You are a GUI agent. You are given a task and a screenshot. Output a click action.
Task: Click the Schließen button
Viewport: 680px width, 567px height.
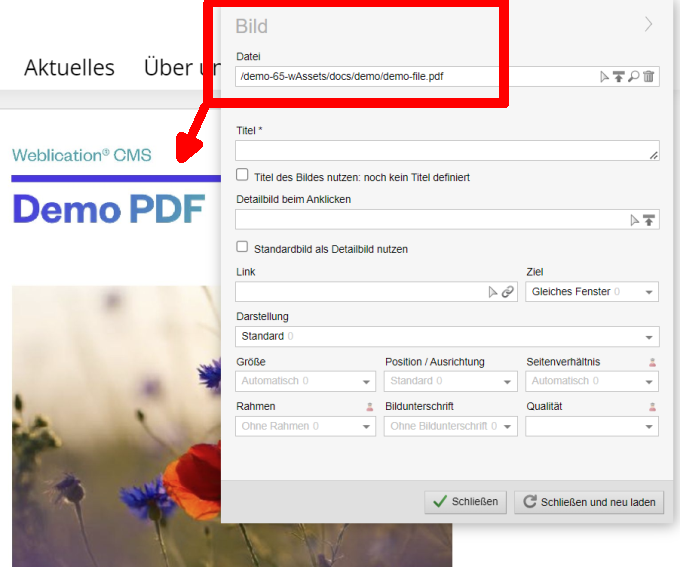[x=465, y=502]
